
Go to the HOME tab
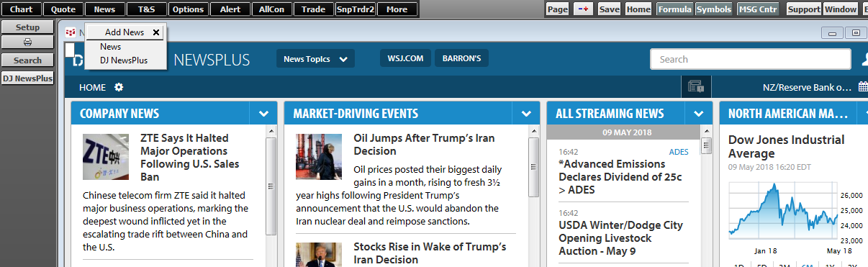[x=92, y=87]
